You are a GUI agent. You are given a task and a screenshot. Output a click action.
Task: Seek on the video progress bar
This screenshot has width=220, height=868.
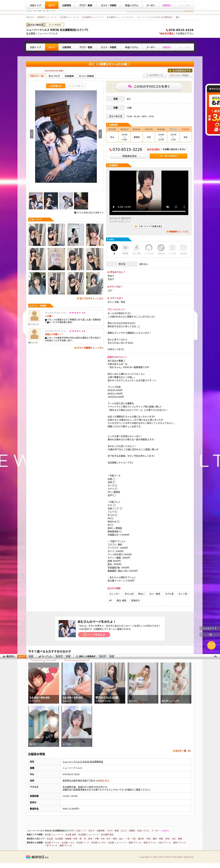pos(149,211)
